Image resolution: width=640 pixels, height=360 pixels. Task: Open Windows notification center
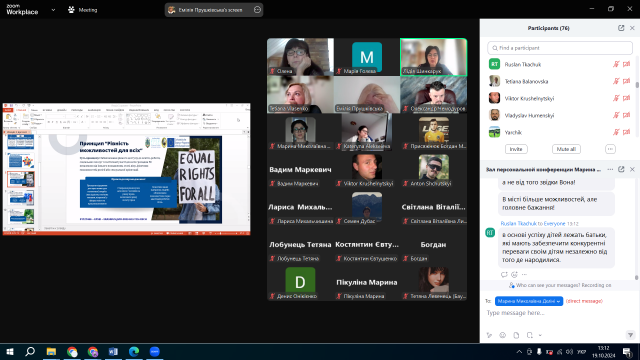[x=627, y=351]
